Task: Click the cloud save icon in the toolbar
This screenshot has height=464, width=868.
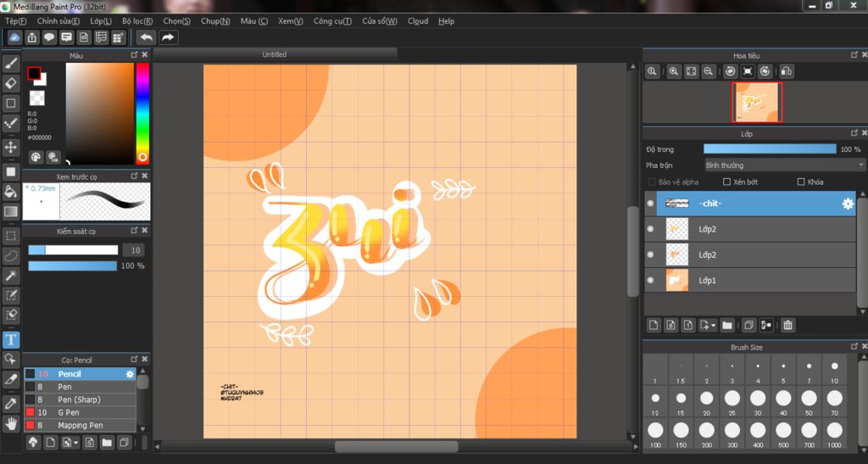Action: [14, 37]
